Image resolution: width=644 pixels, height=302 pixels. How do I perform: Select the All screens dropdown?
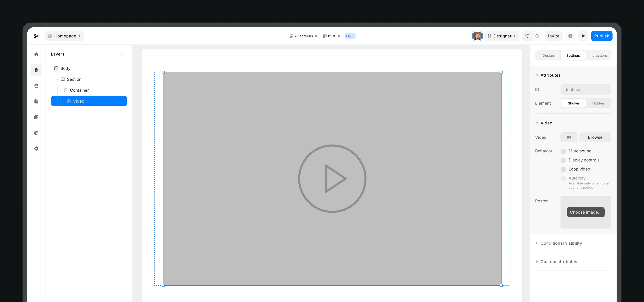tap(303, 36)
